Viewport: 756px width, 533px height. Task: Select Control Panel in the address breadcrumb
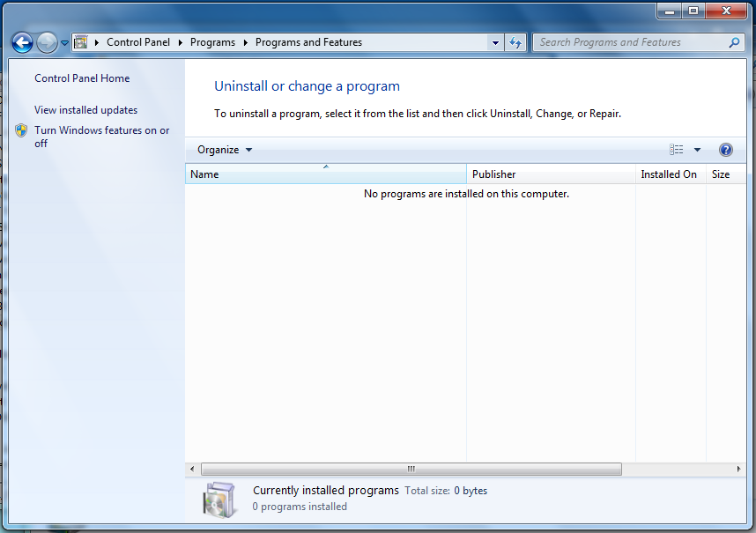[138, 42]
